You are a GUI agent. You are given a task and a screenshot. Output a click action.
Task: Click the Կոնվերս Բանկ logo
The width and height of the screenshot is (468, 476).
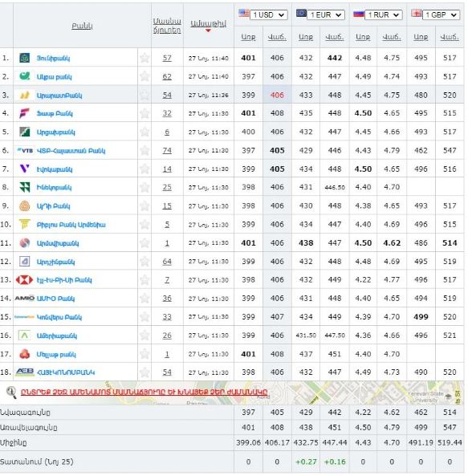tap(24, 317)
